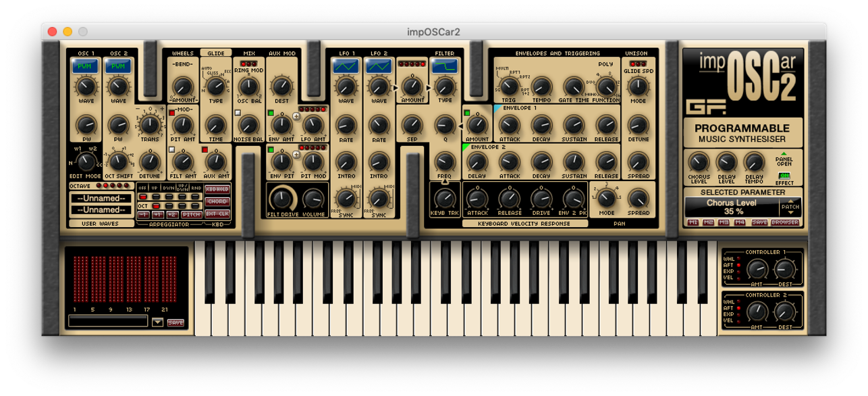Click the OSC 1 Wave knob
The width and height of the screenshot is (868, 396).
tap(86, 86)
